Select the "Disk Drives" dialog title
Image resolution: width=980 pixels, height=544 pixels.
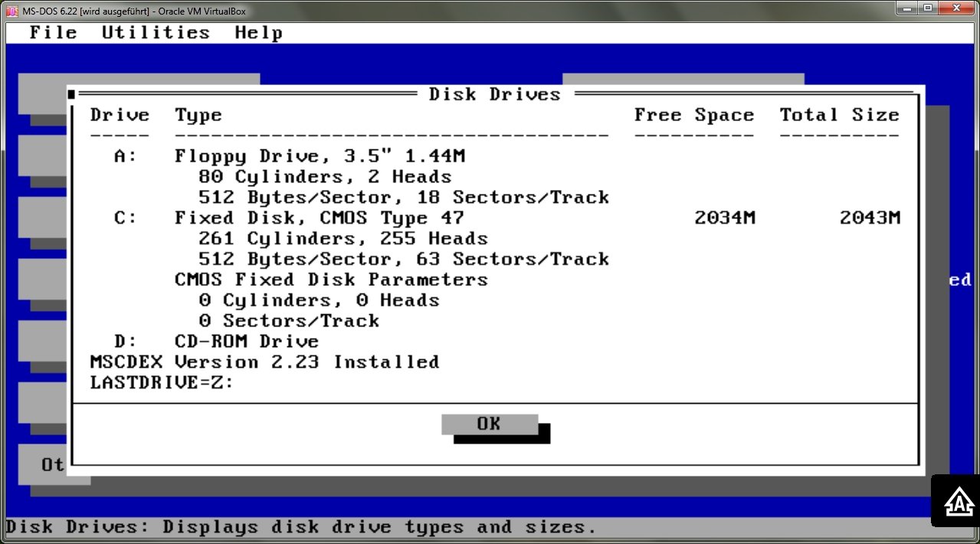[495, 94]
